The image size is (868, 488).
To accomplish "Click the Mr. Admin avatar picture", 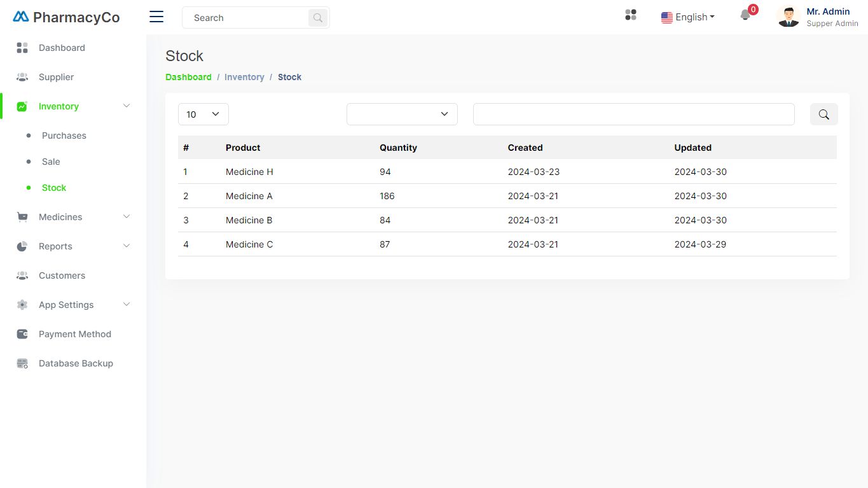I will pos(789,17).
